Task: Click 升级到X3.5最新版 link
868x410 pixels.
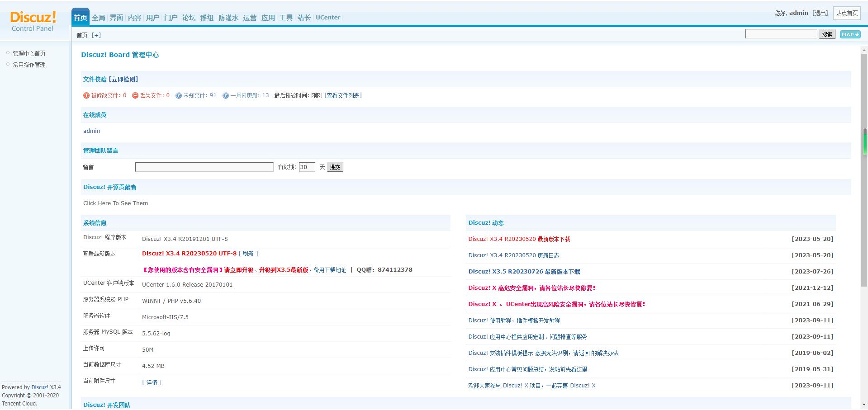Action: [x=284, y=270]
